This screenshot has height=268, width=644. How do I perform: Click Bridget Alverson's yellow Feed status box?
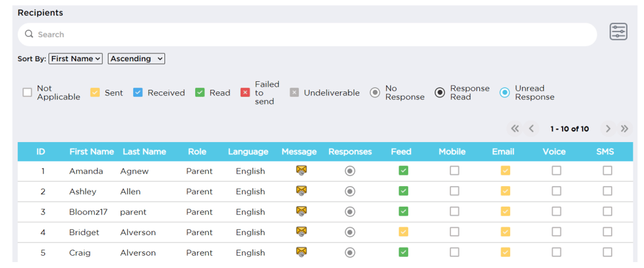click(x=403, y=232)
